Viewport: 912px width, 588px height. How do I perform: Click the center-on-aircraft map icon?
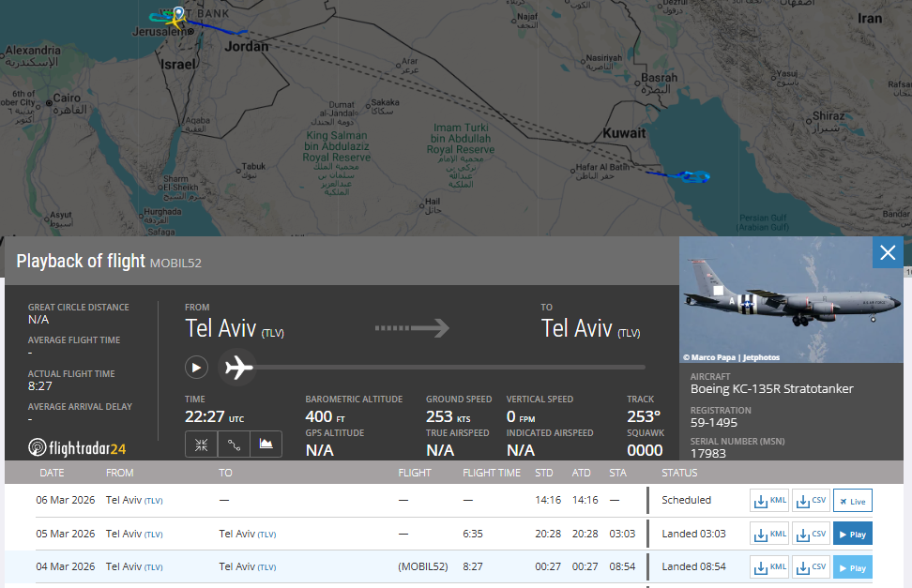coord(202,445)
